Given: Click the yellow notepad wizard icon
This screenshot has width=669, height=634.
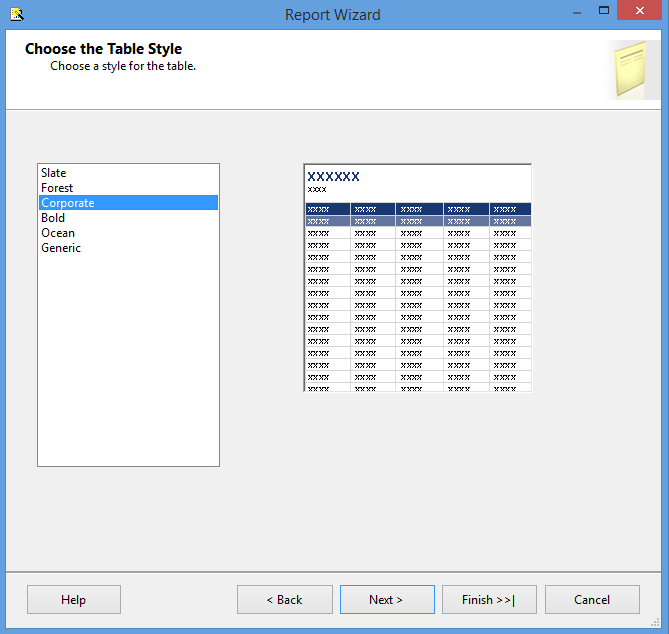Looking at the screenshot, I should 632,69.
